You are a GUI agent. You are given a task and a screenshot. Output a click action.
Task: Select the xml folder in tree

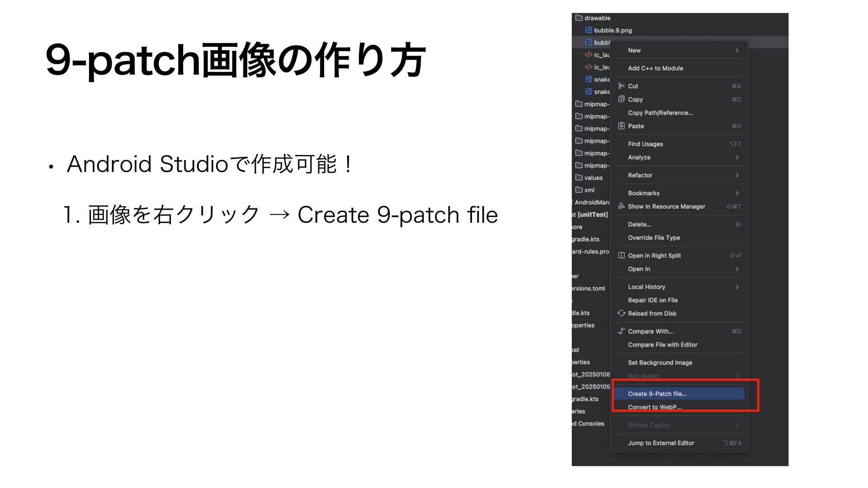589,190
